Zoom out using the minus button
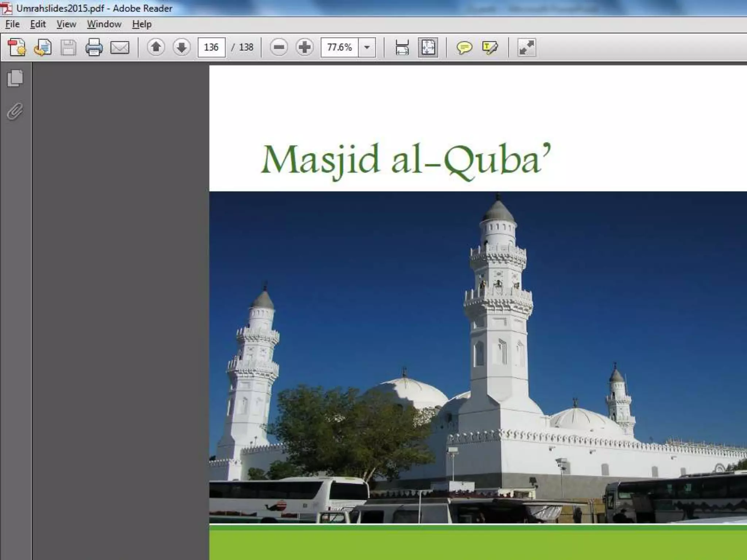Screen dimensions: 747x560 click(279, 47)
